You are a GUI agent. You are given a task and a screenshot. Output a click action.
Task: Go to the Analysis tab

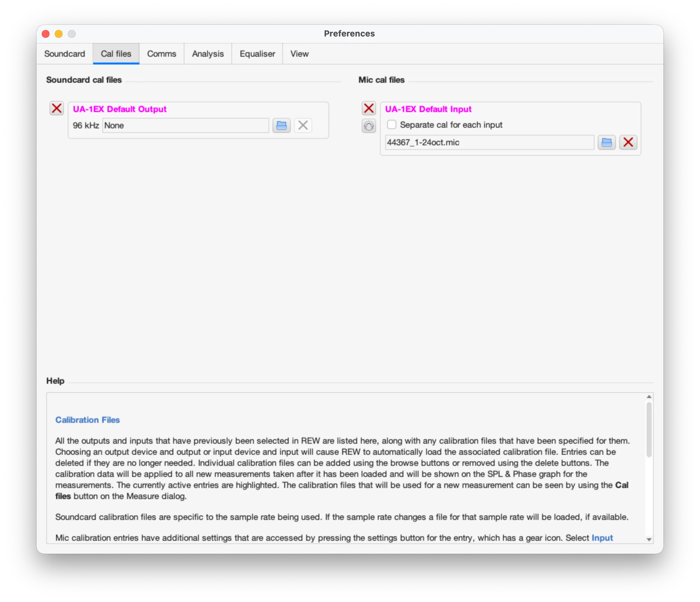point(208,54)
